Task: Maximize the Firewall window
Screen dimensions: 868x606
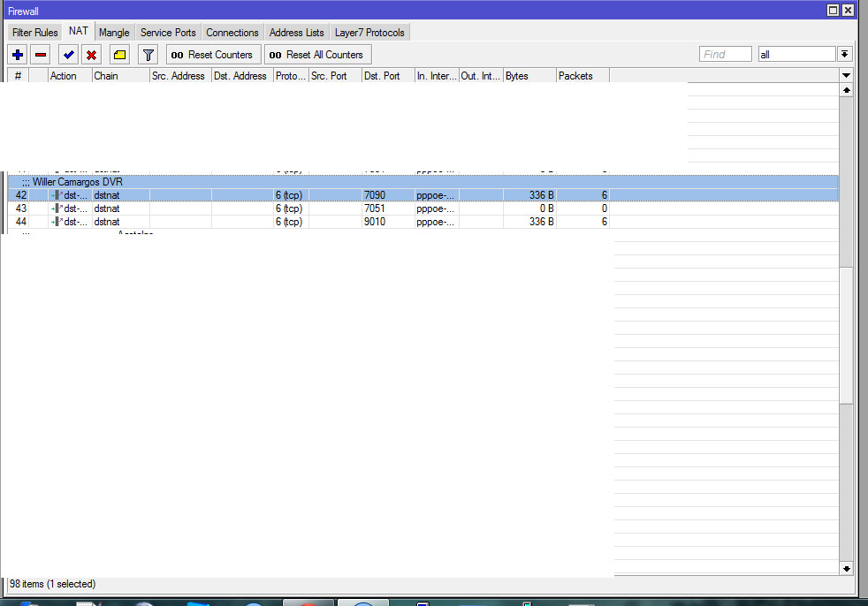Action: pyautogui.click(x=833, y=11)
